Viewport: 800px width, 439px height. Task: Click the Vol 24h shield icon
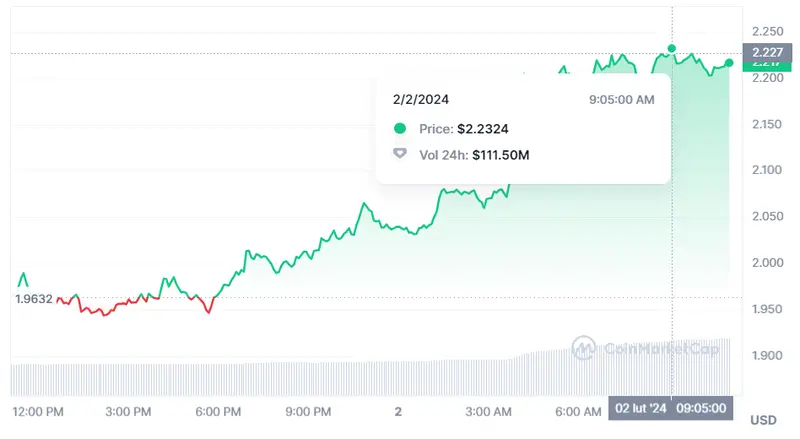point(400,155)
